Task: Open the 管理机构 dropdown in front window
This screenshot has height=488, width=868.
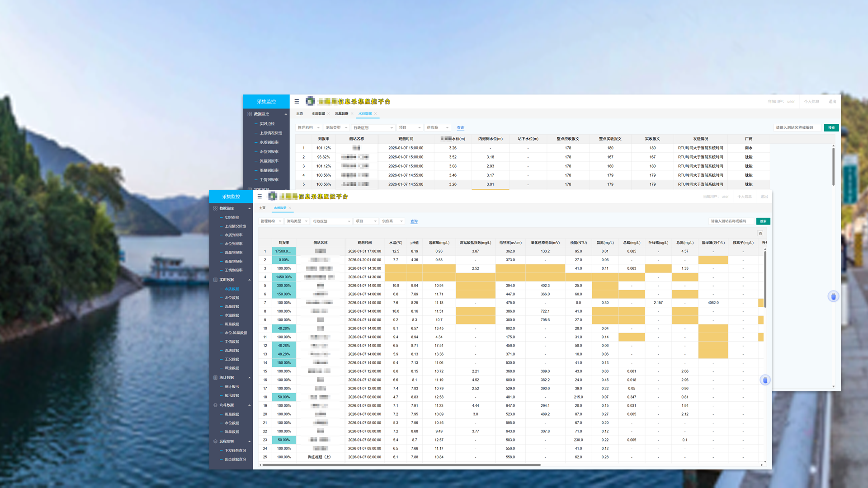Action: [270, 221]
